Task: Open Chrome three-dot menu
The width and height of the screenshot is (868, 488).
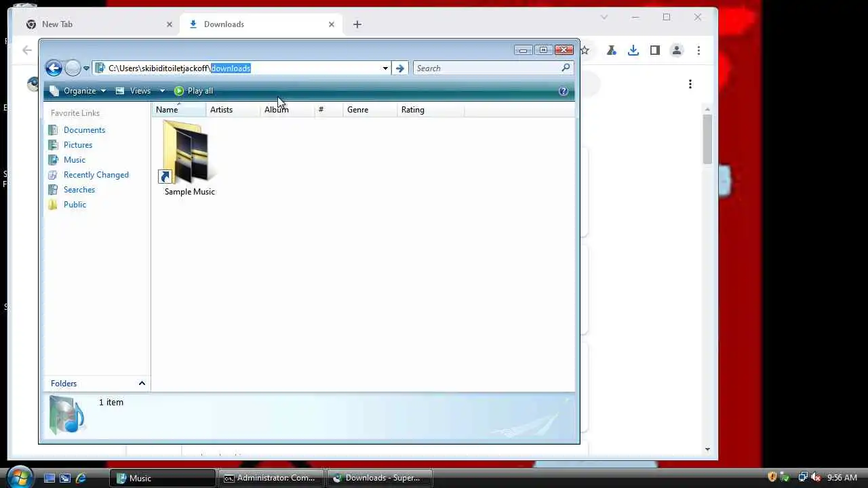Action: [699, 50]
